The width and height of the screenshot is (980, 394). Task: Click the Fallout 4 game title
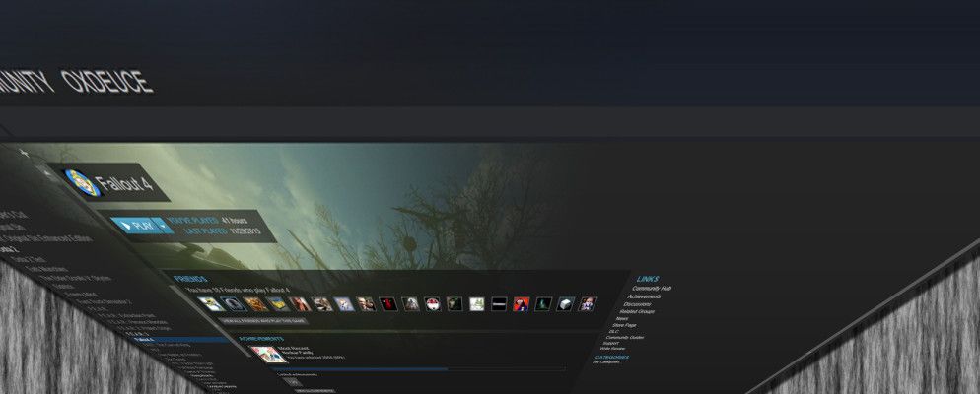click(x=124, y=185)
